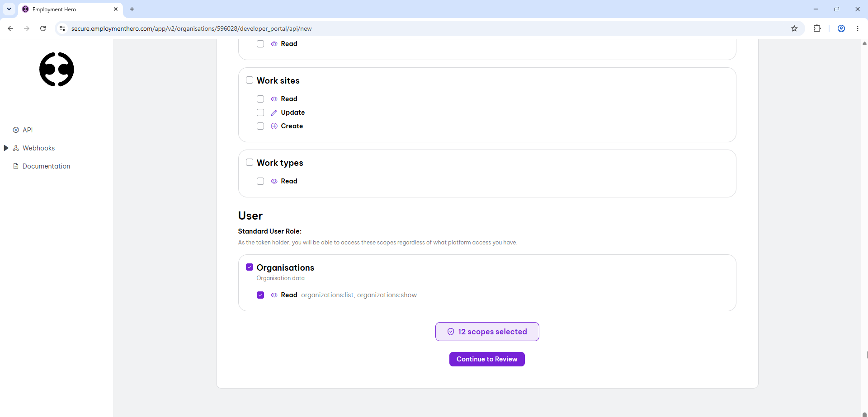Click the plus icon beside Work sites Create

click(274, 126)
